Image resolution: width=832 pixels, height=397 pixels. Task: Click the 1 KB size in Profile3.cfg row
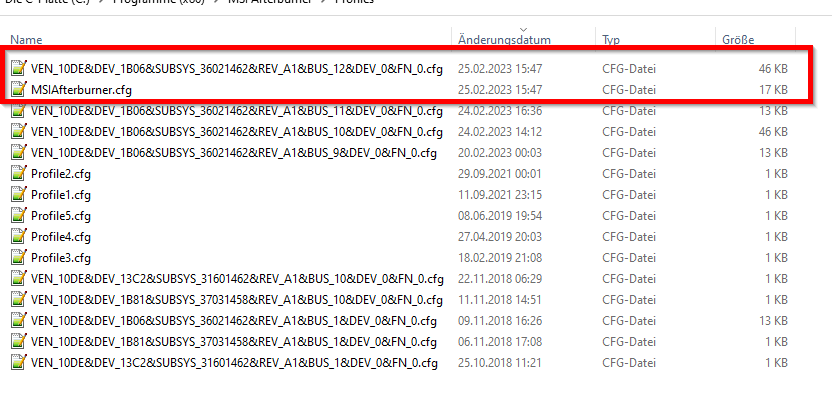click(776, 258)
